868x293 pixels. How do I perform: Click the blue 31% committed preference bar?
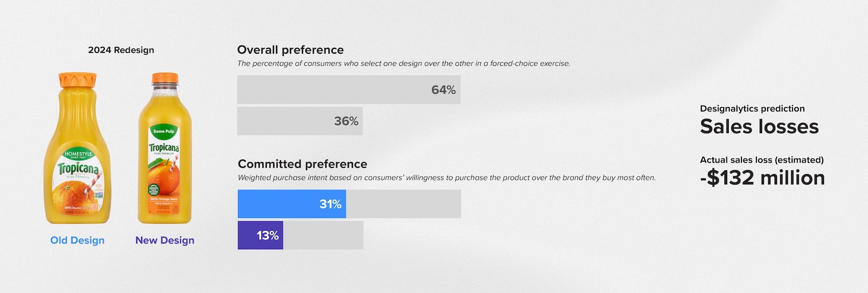[292, 204]
